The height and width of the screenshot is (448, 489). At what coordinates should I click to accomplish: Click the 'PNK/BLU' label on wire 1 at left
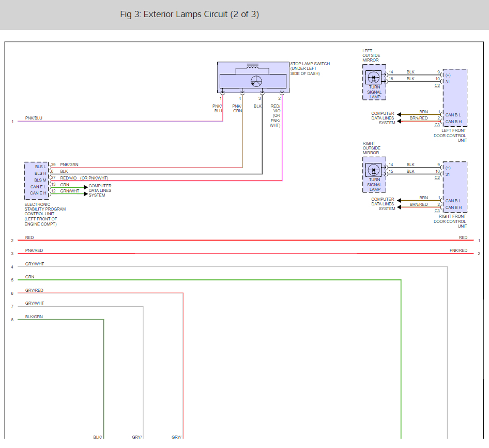point(34,118)
